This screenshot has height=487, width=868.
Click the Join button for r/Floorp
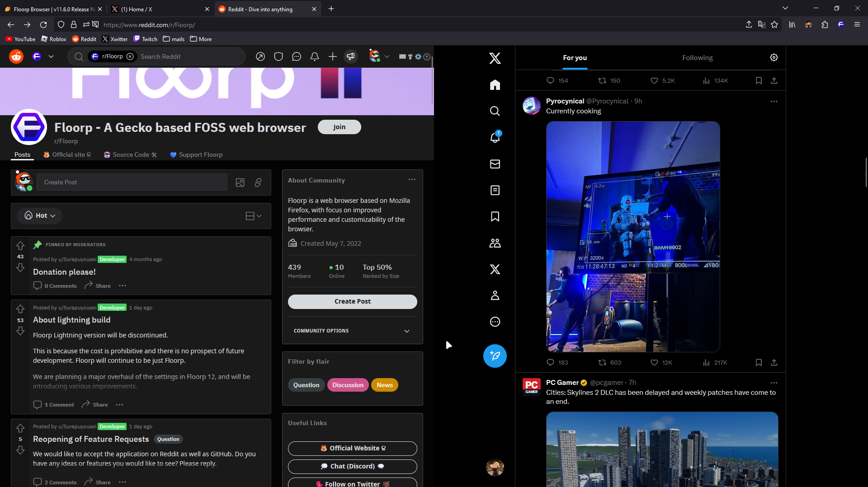340,127
